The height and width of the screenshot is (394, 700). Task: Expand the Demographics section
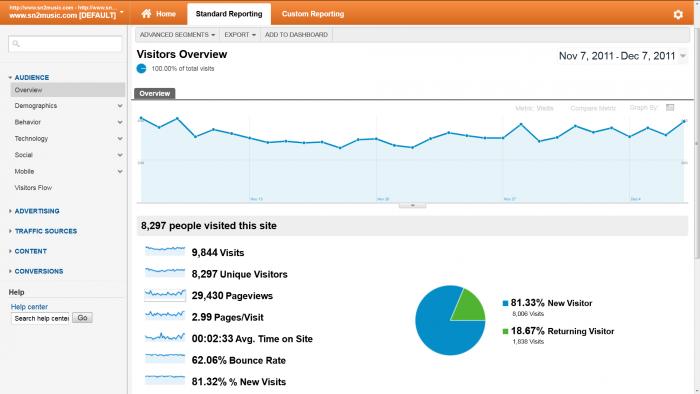[x=120, y=106]
